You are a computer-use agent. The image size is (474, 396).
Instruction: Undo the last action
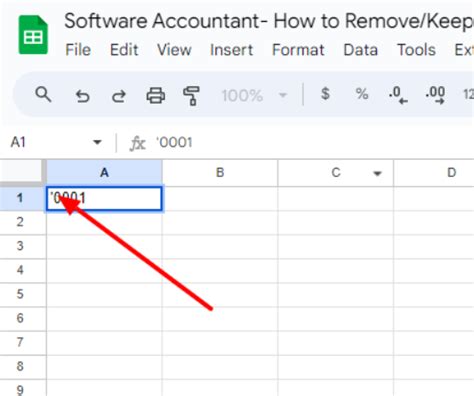point(82,96)
